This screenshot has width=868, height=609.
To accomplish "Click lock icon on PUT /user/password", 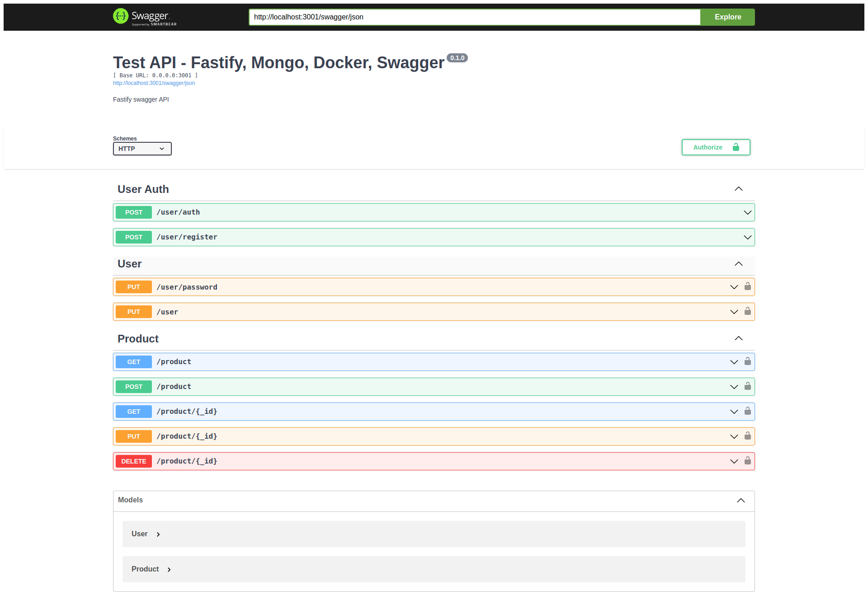I will point(747,286).
